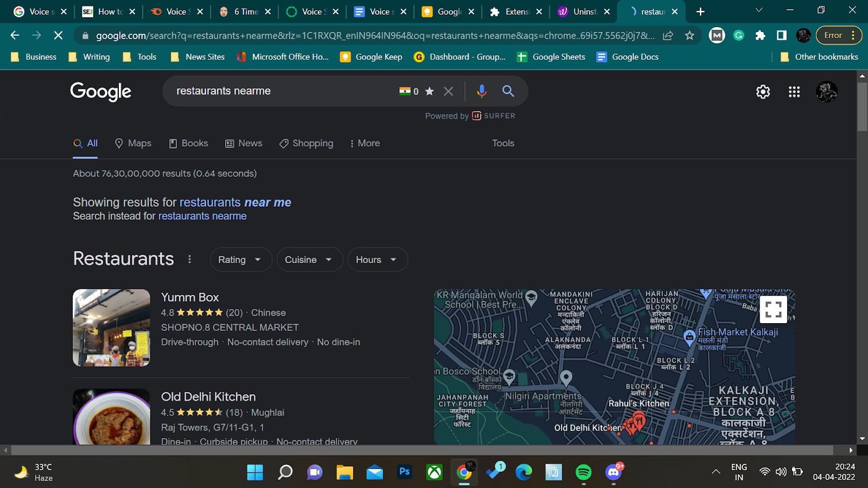
Task: Click the Fish Market Kalkaji map pin
Action: click(689, 337)
